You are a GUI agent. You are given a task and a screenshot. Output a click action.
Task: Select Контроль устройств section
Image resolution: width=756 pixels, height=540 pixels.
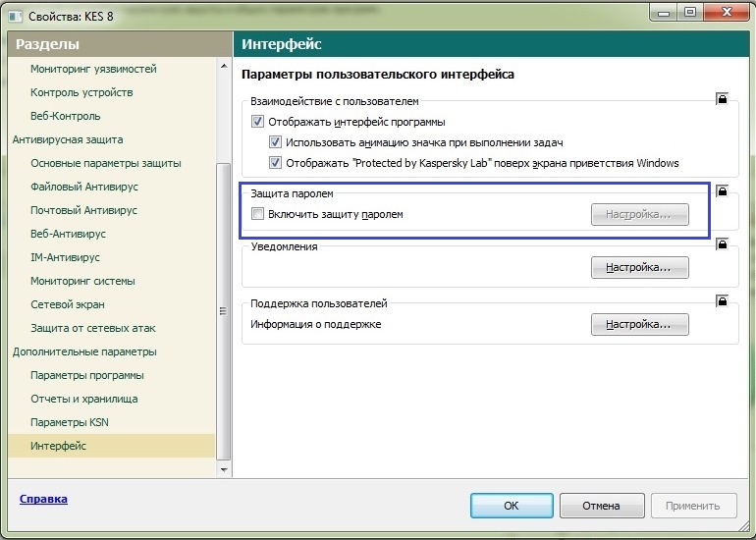81,92
